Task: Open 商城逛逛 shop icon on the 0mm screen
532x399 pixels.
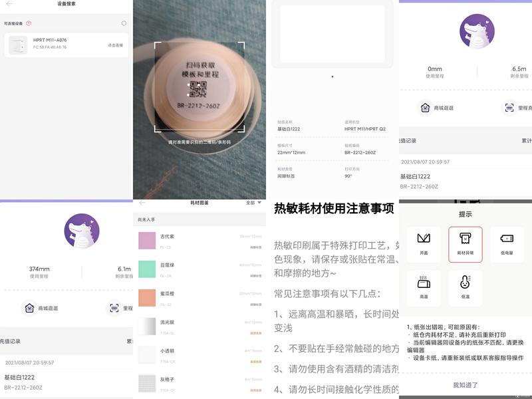Action: click(x=425, y=108)
